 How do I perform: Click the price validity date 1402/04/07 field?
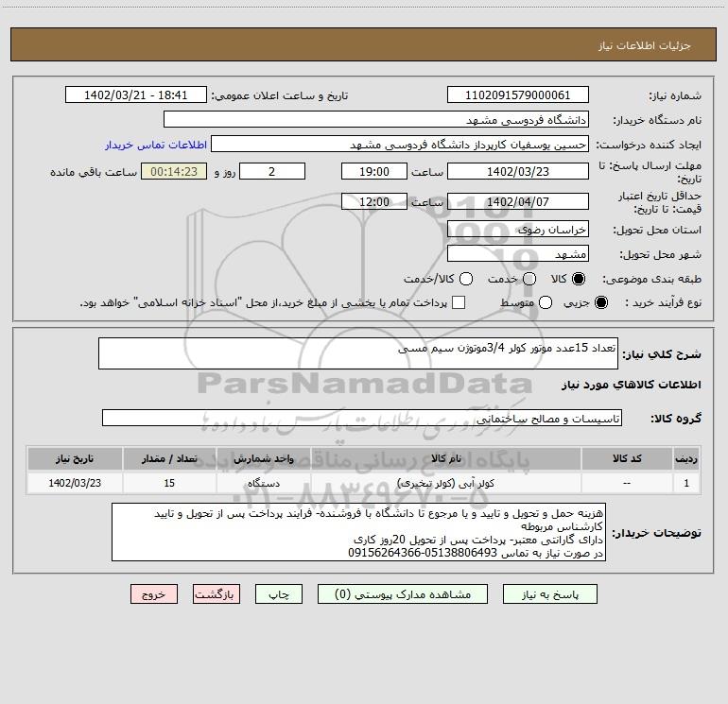pos(518,202)
